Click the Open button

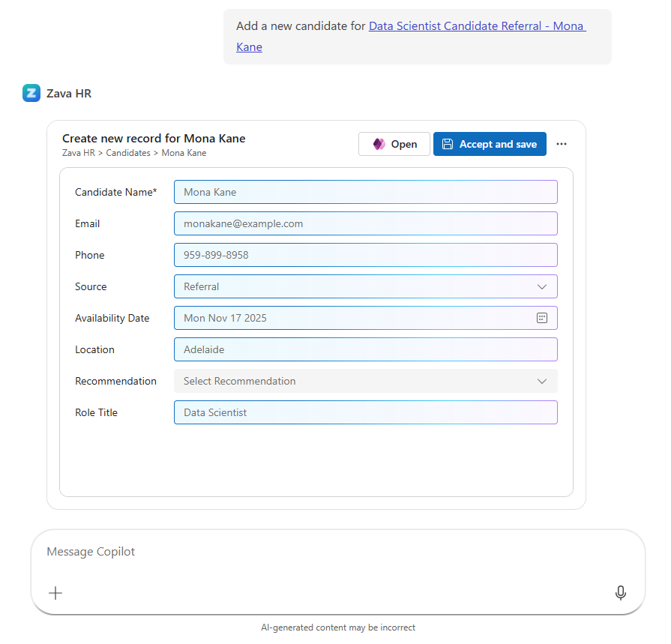click(x=394, y=144)
